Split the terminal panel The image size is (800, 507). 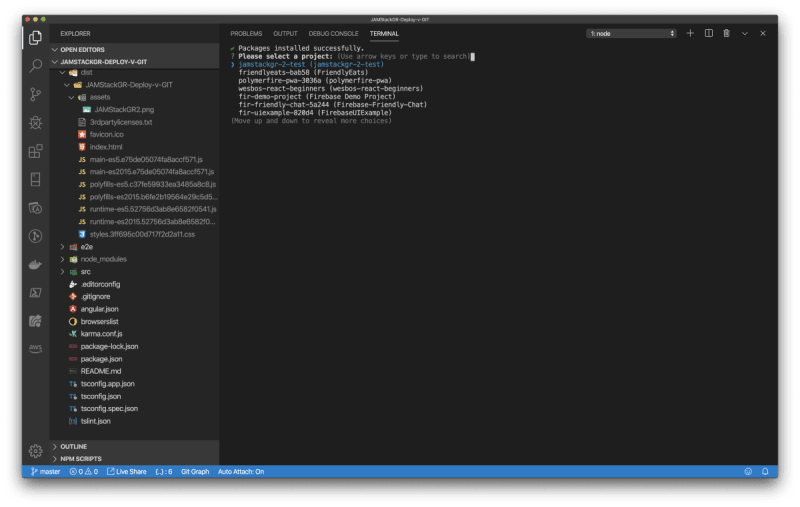pos(709,33)
